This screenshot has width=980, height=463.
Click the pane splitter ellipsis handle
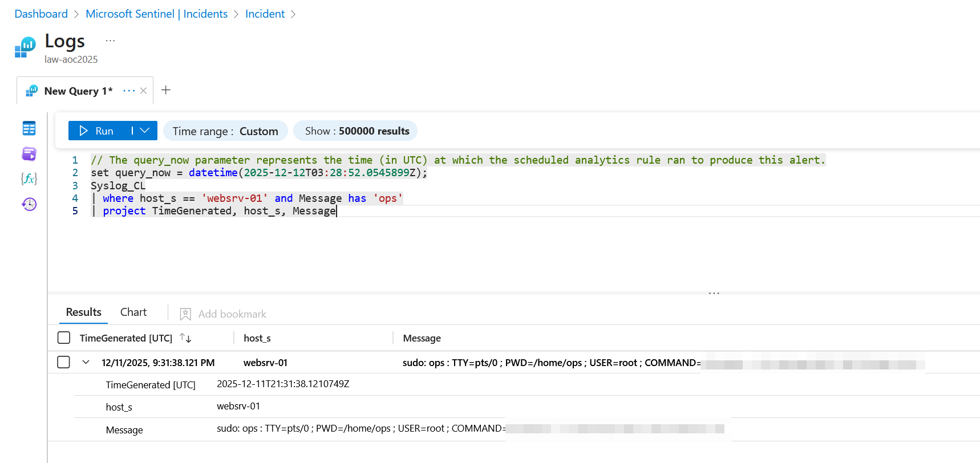click(x=714, y=293)
